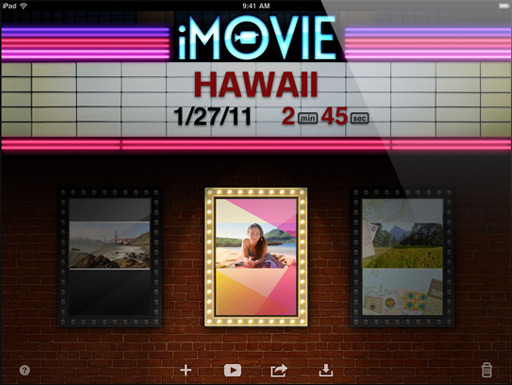
Task: Tap the iMovie neon logo
Action: pos(256,38)
